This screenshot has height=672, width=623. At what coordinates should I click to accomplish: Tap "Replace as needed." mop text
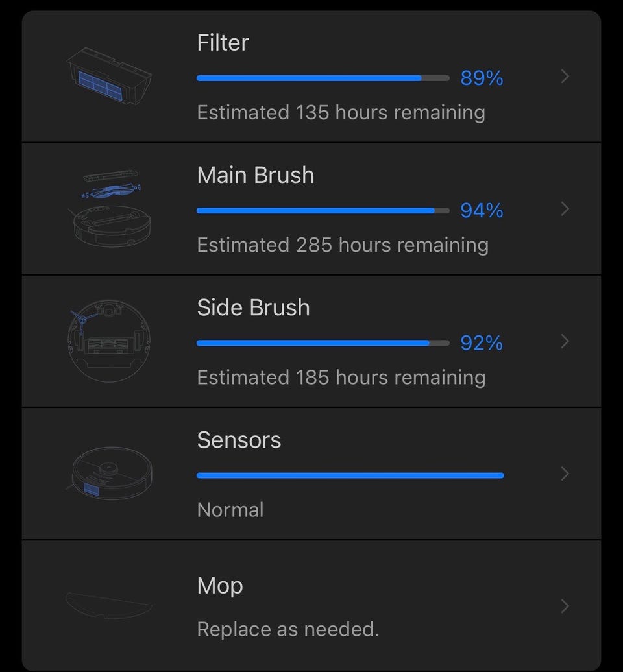287,629
